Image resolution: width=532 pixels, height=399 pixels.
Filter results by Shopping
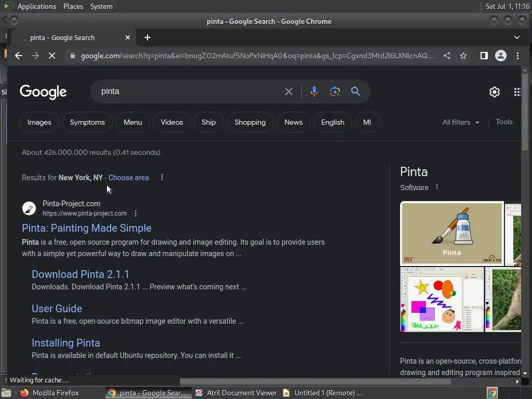[x=250, y=122]
